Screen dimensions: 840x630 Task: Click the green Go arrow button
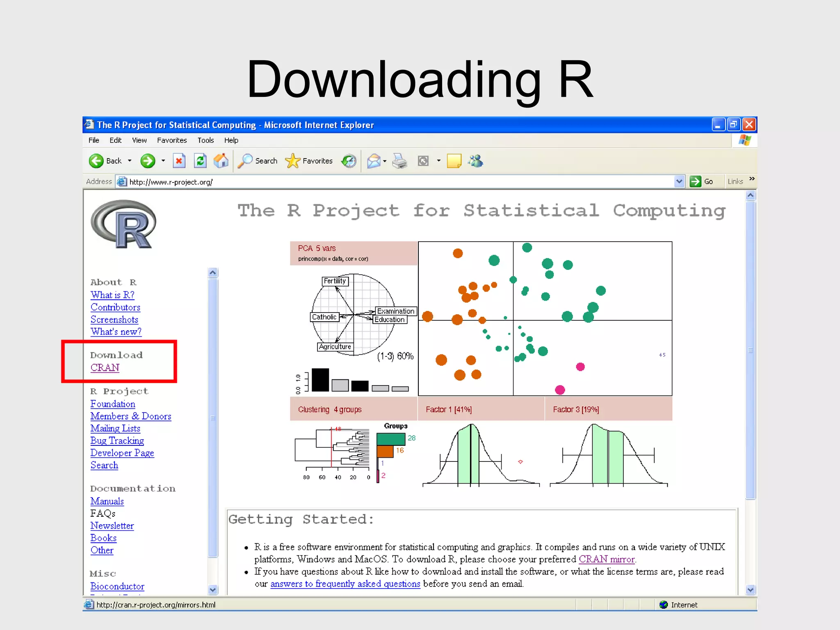point(695,181)
